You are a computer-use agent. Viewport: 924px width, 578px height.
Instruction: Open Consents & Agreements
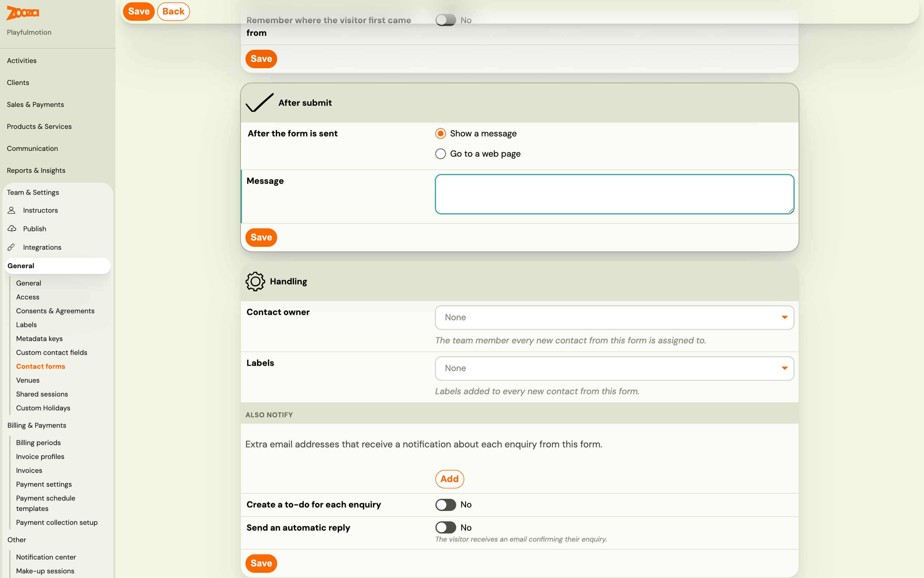[x=55, y=311]
